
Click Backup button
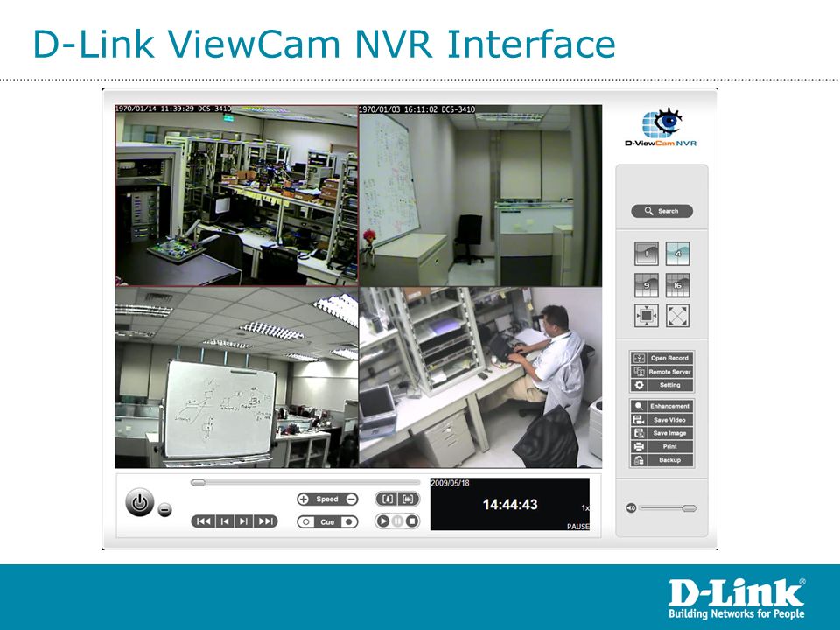click(x=662, y=460)
